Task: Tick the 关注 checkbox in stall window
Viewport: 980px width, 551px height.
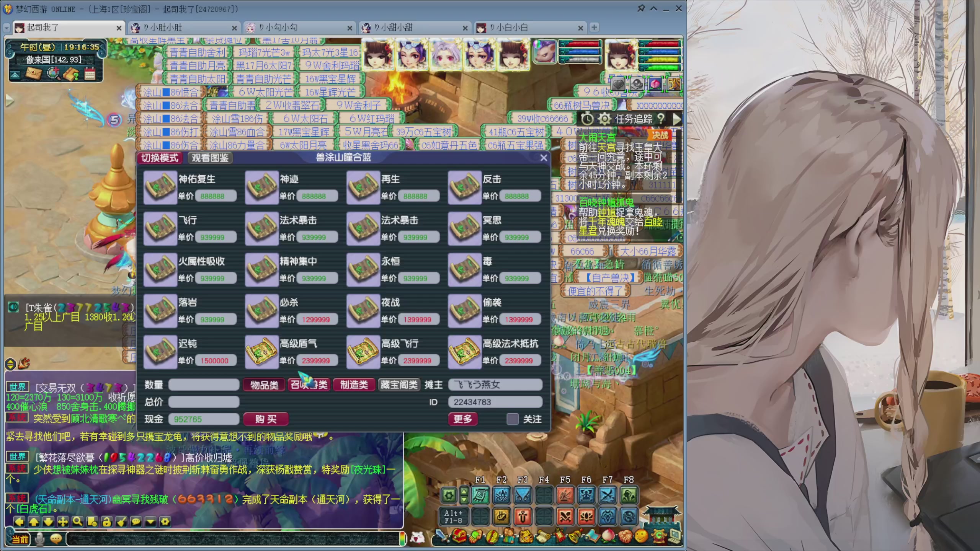Action: click(512, 419)
